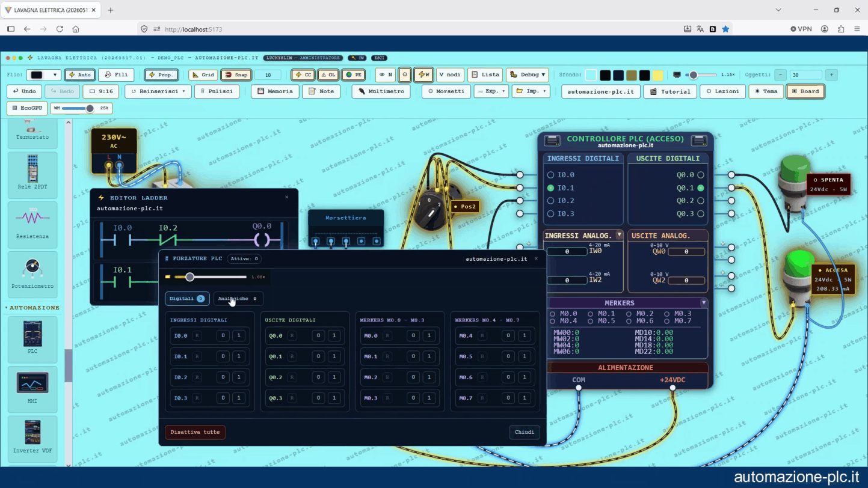Add a PLC component from the sidebar
The image size is (868, 488).
pyautogui.click(x=32, y=340)
